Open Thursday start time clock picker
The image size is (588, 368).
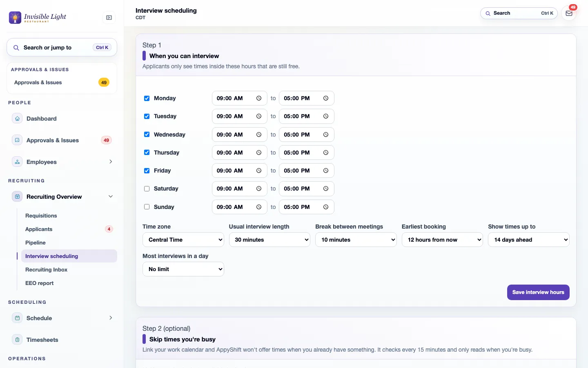[x=259, y=153]
